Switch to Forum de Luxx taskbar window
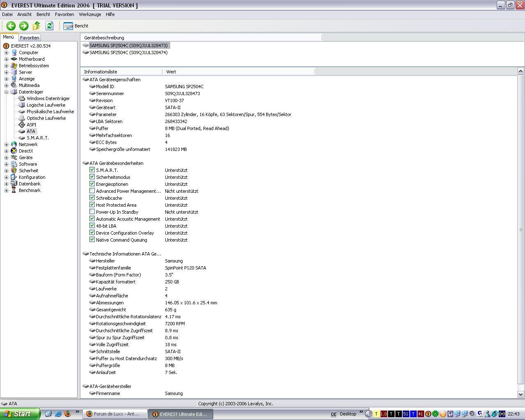Screen dimensions: 525x420 pos(115,414)
